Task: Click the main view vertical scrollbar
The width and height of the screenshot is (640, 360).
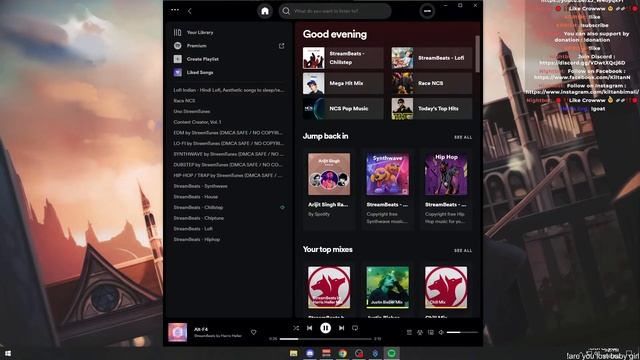Action: (x=477, y=54)
